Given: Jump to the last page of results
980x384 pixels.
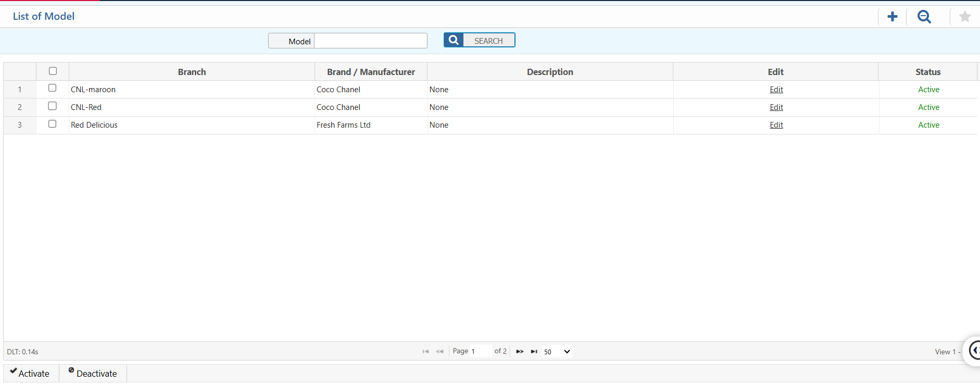Looking at the screenshot, I should click(x=534, y=352).
